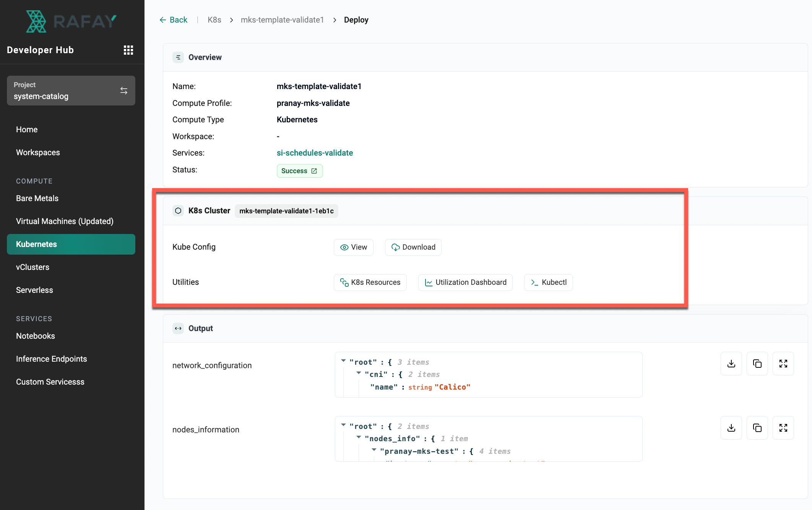Collapse the "nodes_info" node
This screenshot has height=510, width=812.
tap(359, 437)
